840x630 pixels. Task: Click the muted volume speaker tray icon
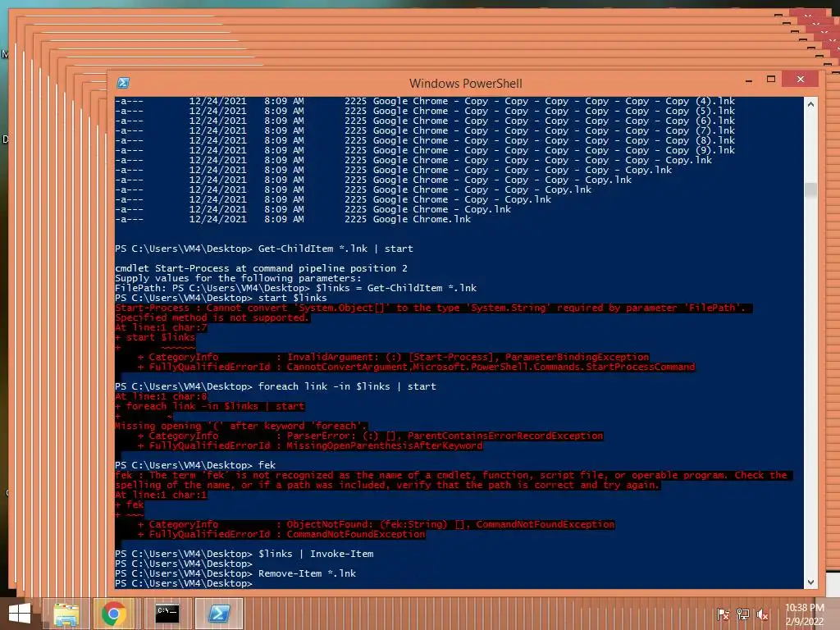[762, 614]
